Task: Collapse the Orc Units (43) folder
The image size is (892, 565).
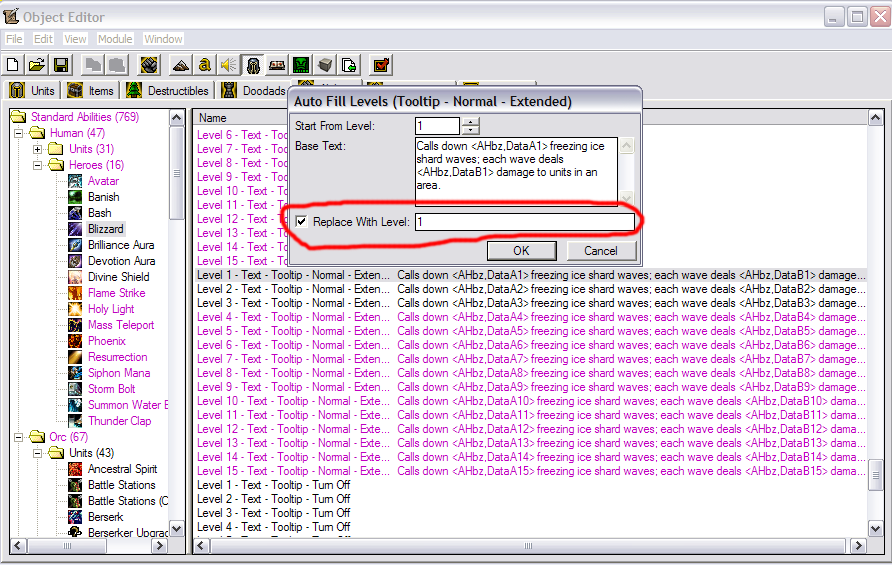Action: (38, 453)
